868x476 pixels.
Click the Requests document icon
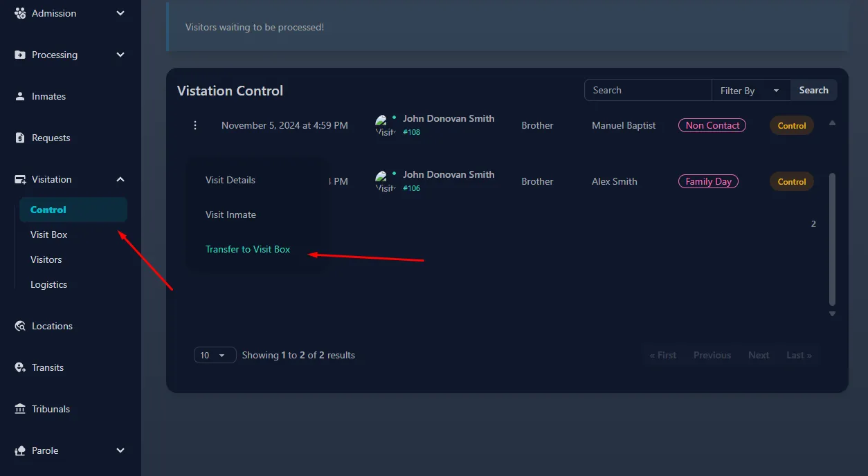(20, 138)
